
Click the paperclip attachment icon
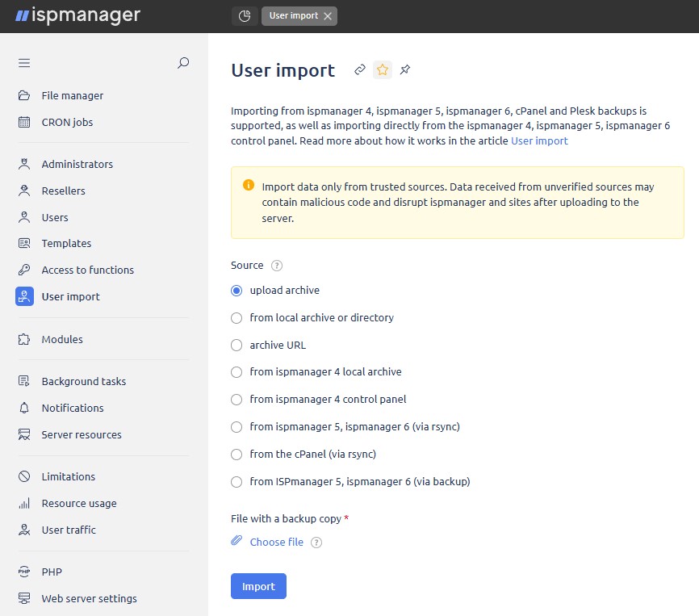tap(236, 541)
